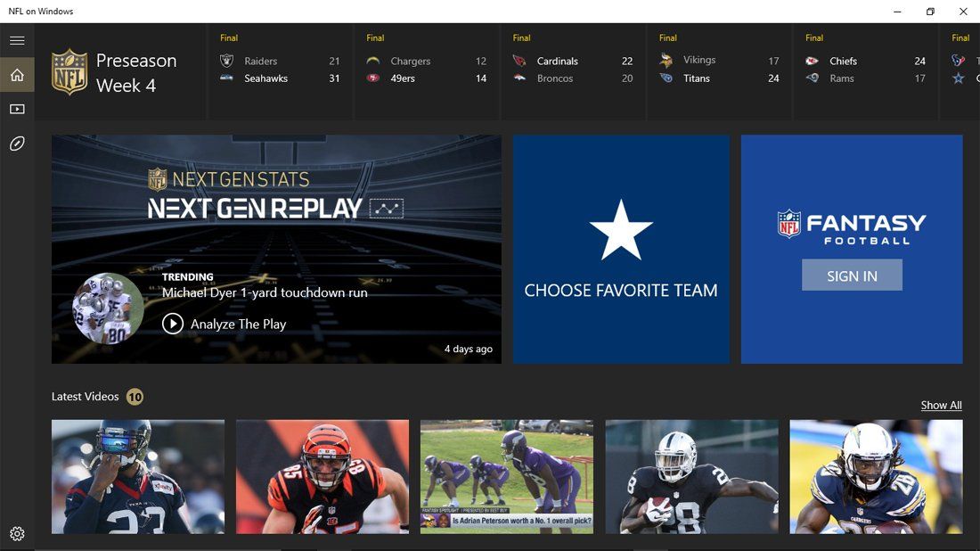980x551 pixels.
Task: Open the Bengals player video thumbnail
Action: pos(322,477)
